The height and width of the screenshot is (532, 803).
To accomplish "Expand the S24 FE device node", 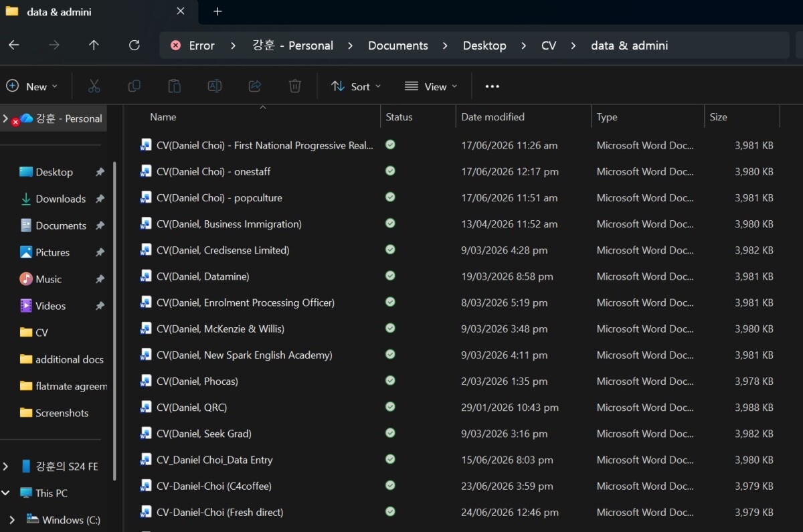I will click(x=6, y=466).
